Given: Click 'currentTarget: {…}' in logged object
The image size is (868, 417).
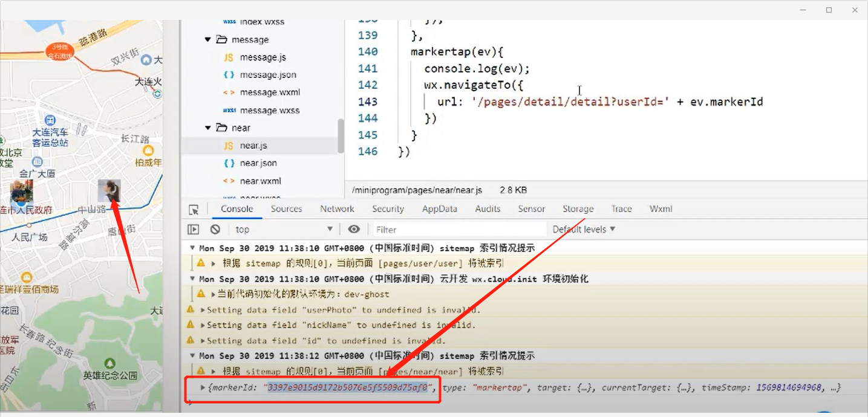Looking at the screenshot, I should pyautogui.click(x=647, y=387).
